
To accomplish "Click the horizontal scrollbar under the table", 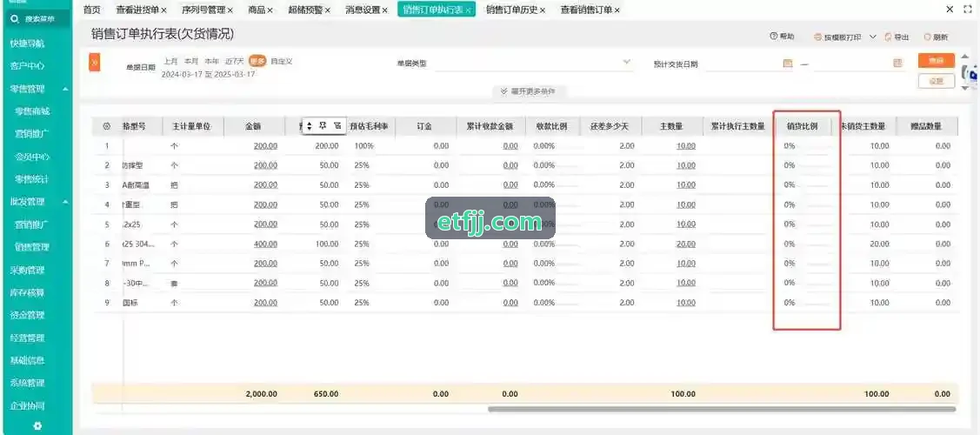I will point(722,410).
